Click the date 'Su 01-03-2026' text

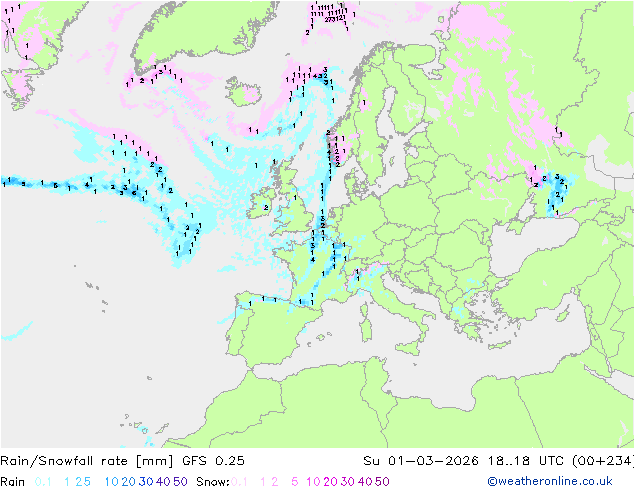coord(421,461)
